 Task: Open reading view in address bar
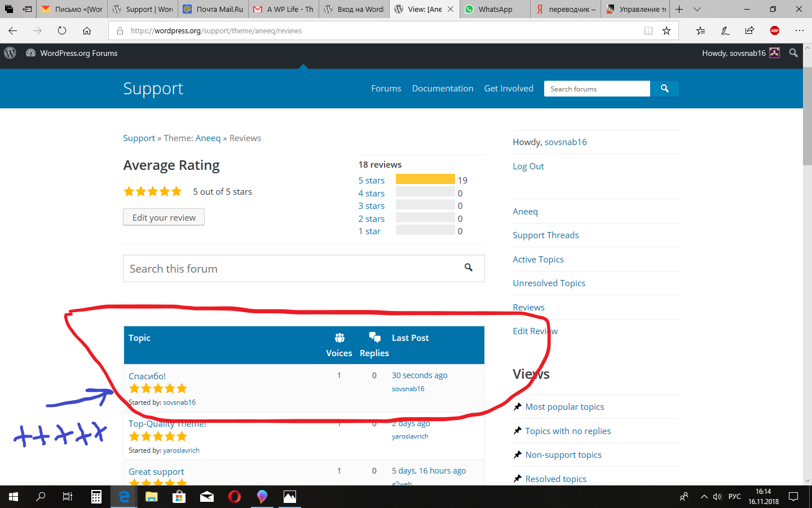coord(648,31)
